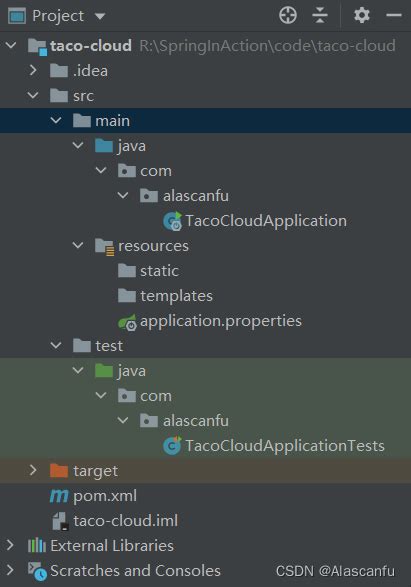Expand the target folder chevron

(x=33, y=470)
